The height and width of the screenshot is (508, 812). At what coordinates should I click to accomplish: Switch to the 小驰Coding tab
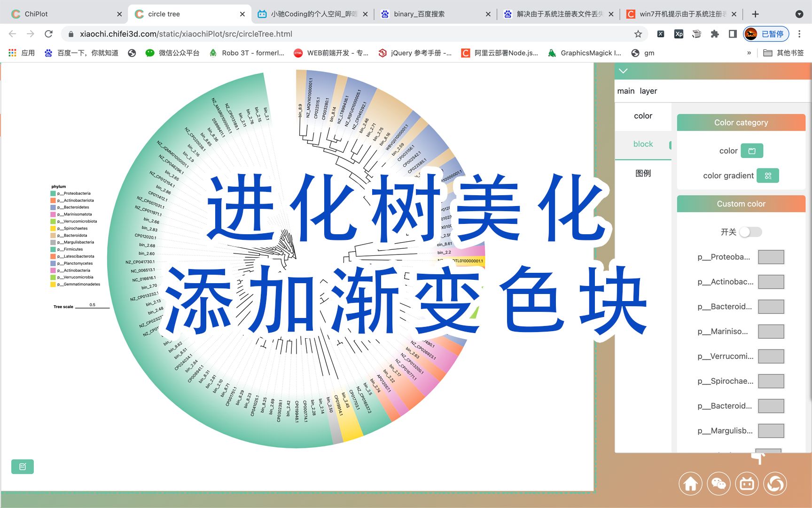312,14
